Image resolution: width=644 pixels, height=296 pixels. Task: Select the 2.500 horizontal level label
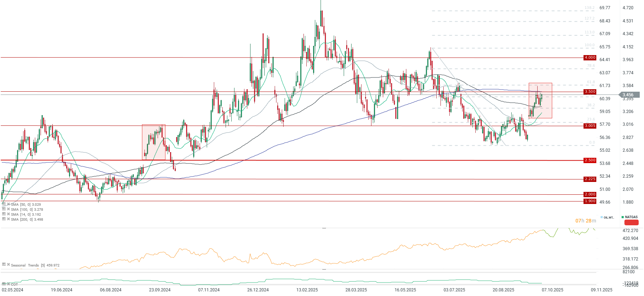tap(590, 160)
